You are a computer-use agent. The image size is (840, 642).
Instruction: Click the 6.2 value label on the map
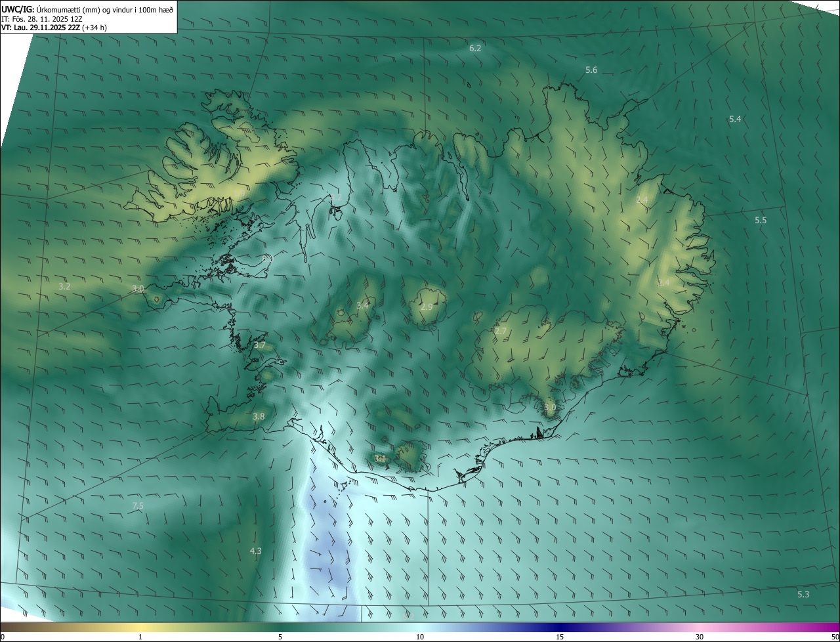475,49
